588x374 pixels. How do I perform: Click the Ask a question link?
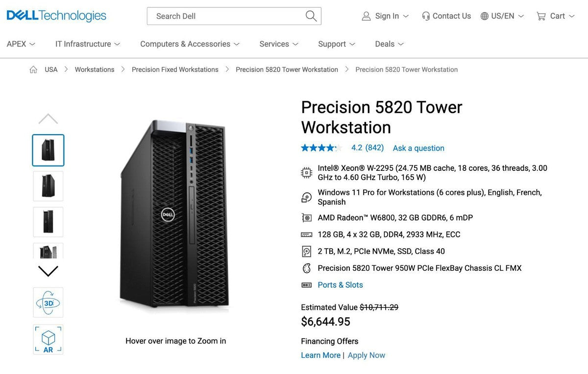pos(418,148)
